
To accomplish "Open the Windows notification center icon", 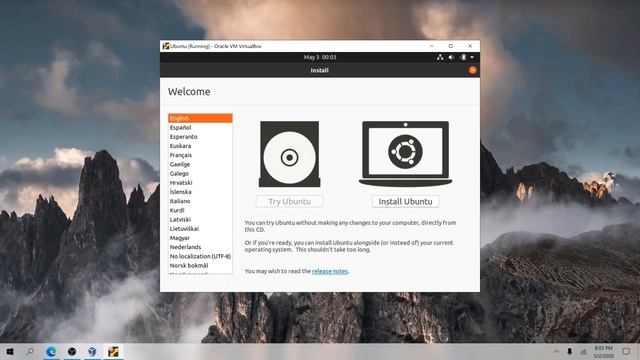I will [x=626, y=351].
